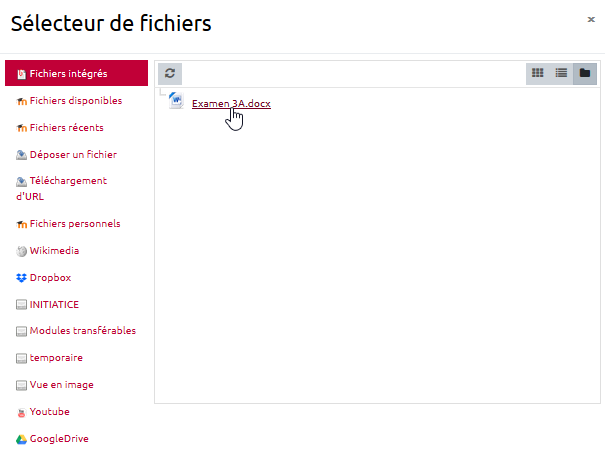Open Fichiers disponibles repository

pyautogui.click(x=75, y=100)
